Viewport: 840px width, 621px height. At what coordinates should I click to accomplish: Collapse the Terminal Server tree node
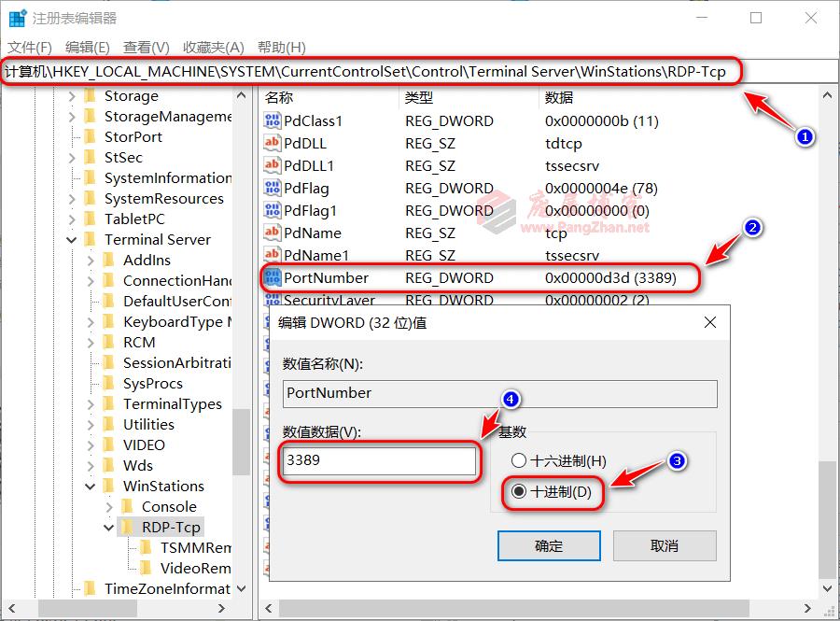click(72, 239)
